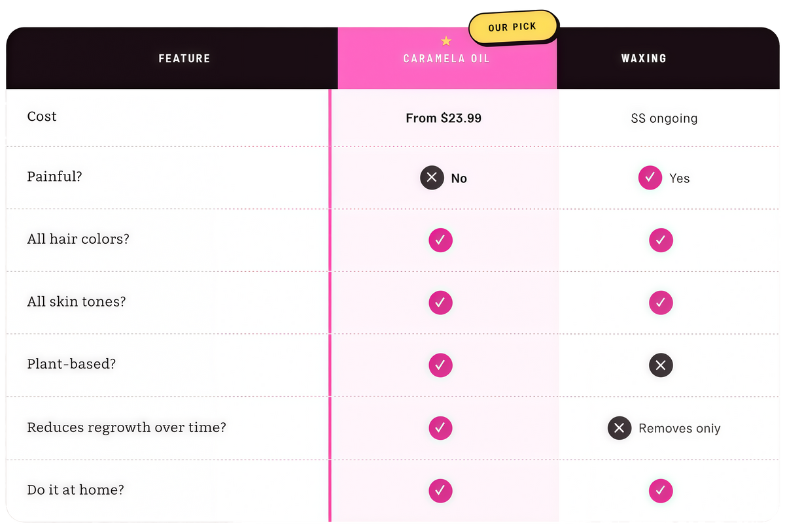The image size is (785, 532).
Task: Click the pink checkmark beside Yes
Action: tap(650, 178)
